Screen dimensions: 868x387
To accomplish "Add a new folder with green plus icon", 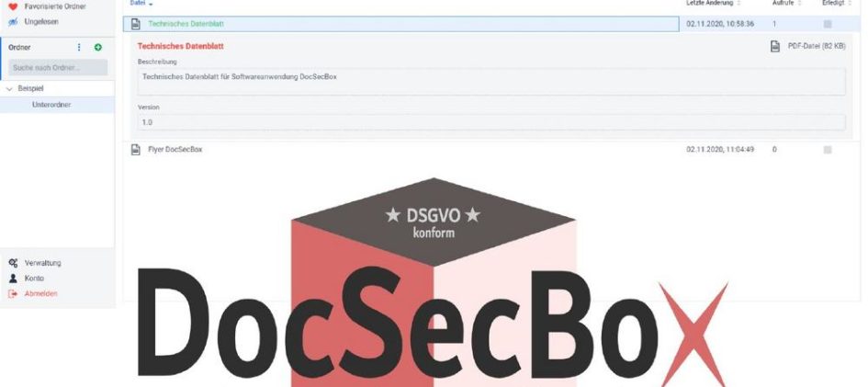I will click(x=98, y=48).
